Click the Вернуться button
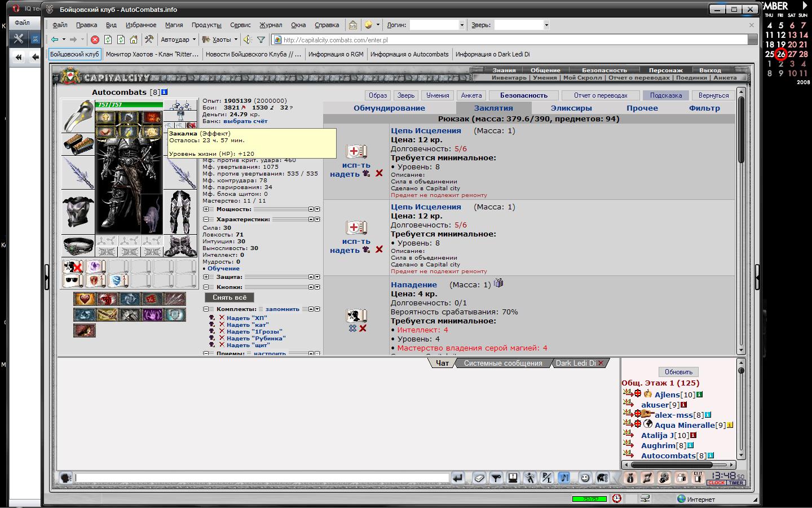The height and width of the screenshot is (508, 812). 713,95
